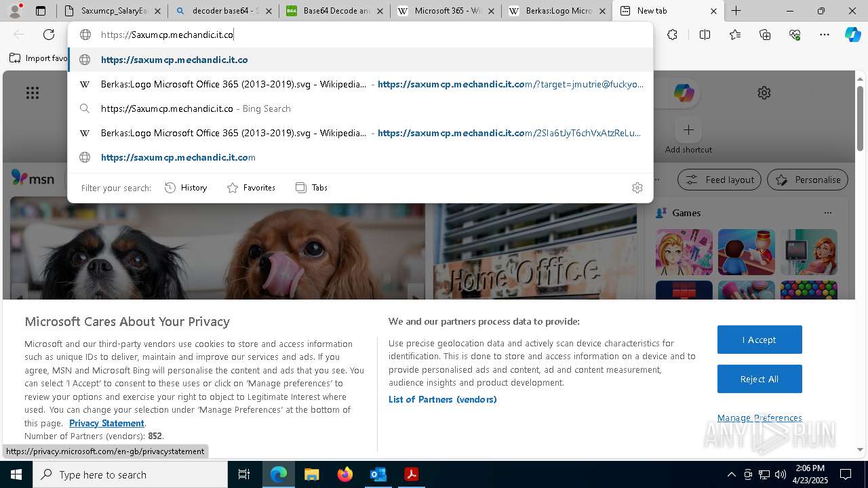Open Settings and more ellipsis

(825, 35)
